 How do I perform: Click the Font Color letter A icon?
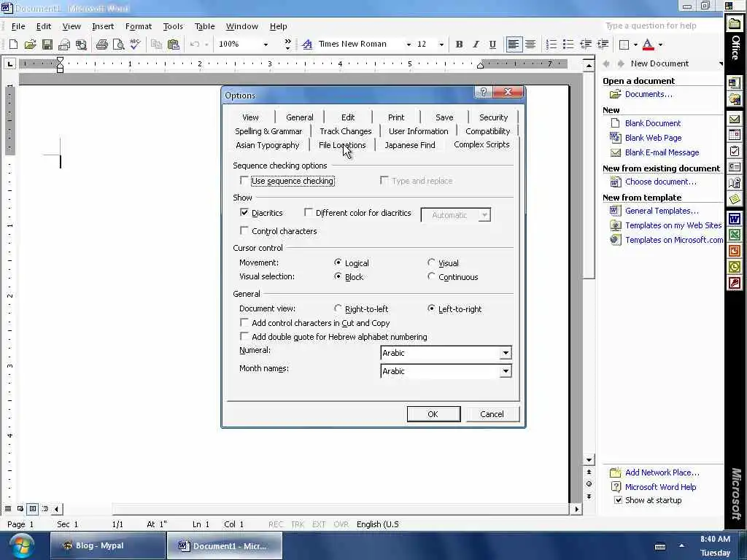648,44
